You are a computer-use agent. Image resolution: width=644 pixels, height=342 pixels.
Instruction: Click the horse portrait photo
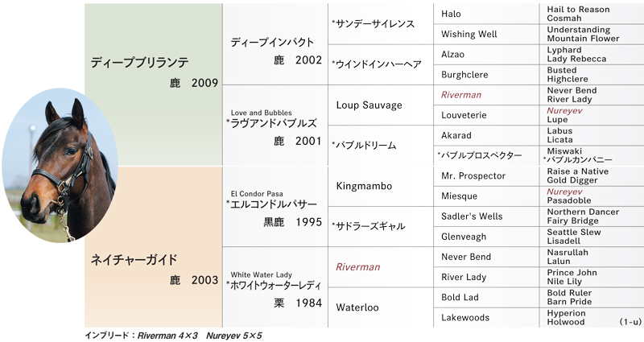(x=60, y=165)
